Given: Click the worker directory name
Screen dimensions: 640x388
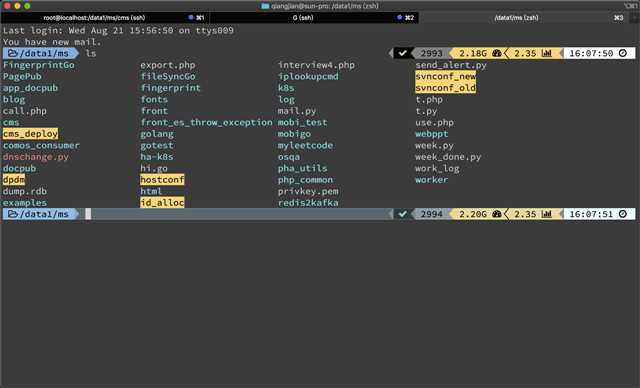Looking at the screenshot, I should coord(432,180).
